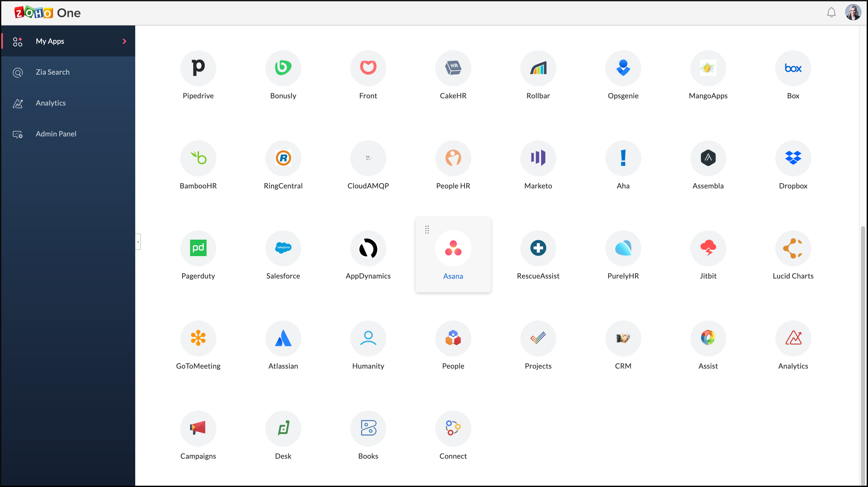Open the Analytics sidebar section
The width and height of the screenshot is (868, 487).
[x=50, y=103]
